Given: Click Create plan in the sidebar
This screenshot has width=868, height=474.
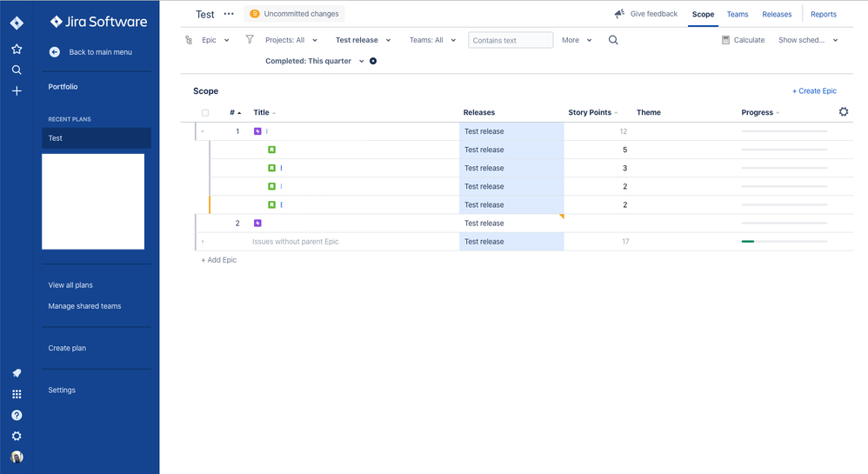Looking at the screenshot, I should coord(67,348).
